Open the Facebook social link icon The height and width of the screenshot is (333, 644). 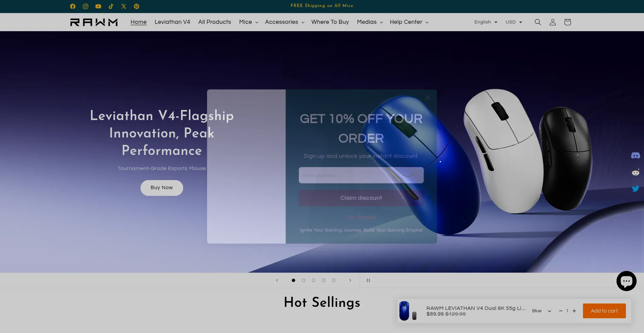pyautogui.click(x=73, y=6)
